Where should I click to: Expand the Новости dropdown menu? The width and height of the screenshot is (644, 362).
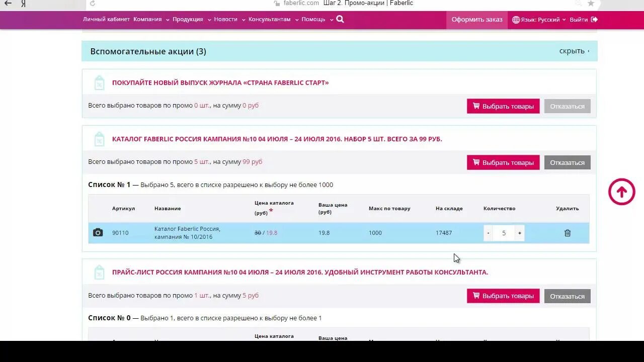229,19
